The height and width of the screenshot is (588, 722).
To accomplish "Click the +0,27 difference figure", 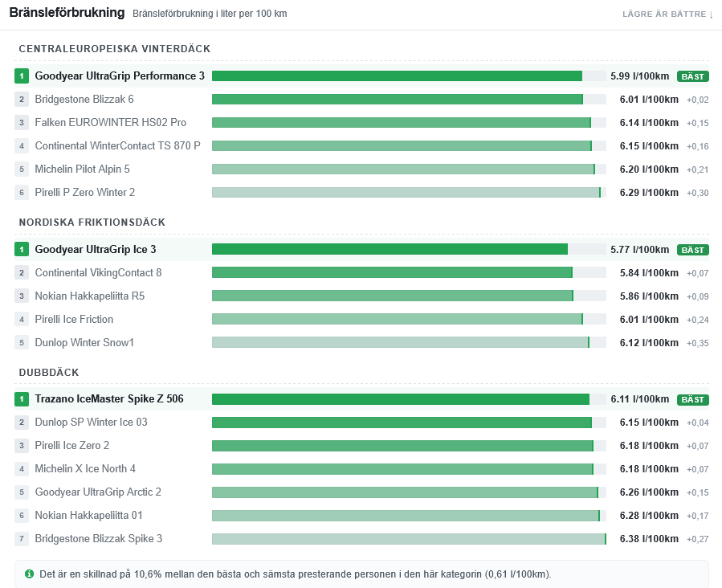I will pyautogui.click(x=698, y=539).
